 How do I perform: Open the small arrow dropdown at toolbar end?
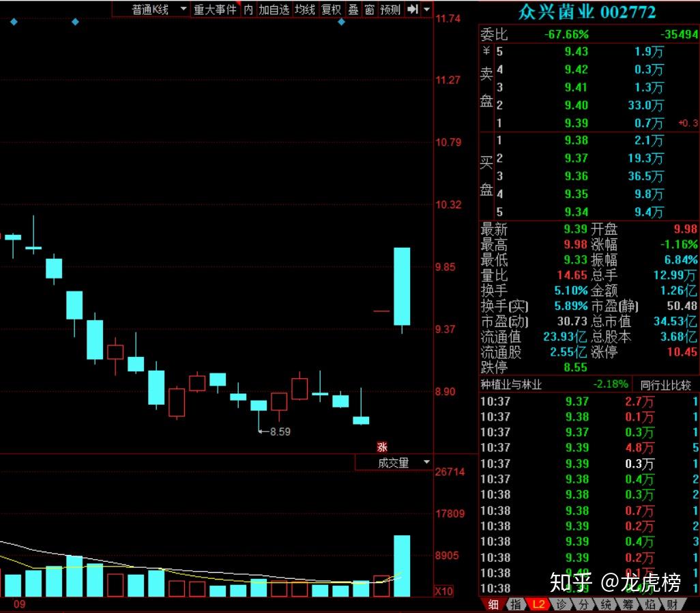pyautogui.click(x=426, y=9)
